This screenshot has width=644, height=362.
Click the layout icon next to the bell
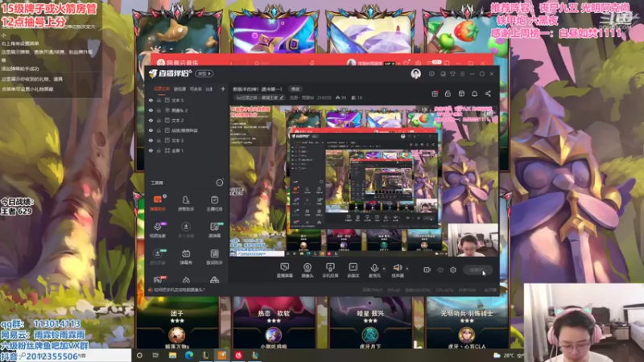point(461,94)
